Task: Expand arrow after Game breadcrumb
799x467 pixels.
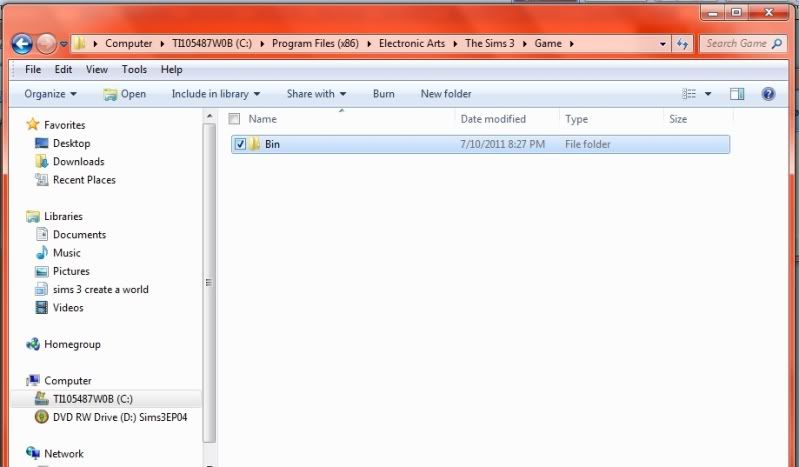Action: tap(572, 44)
